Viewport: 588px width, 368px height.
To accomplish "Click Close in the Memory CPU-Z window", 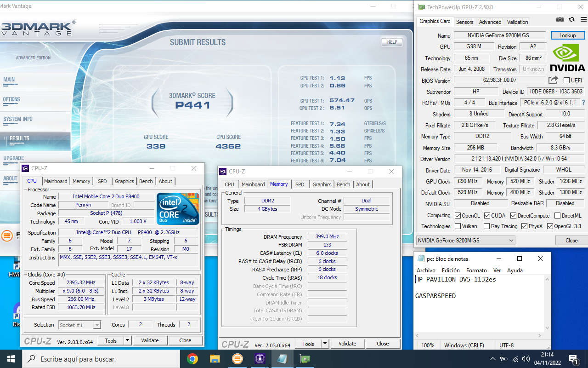I will pyautogui.click(x=383, y=344).
